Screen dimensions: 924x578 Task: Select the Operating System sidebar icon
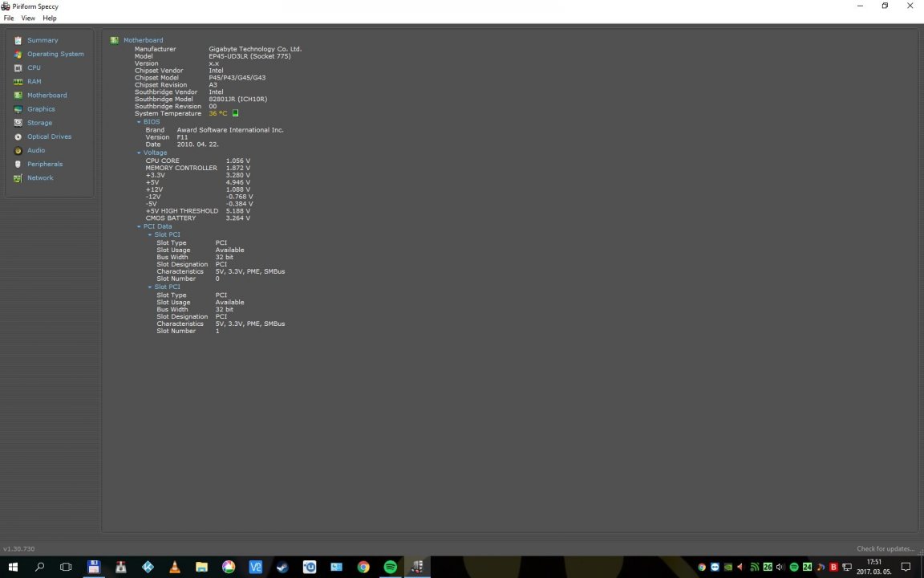coord(18,55)
